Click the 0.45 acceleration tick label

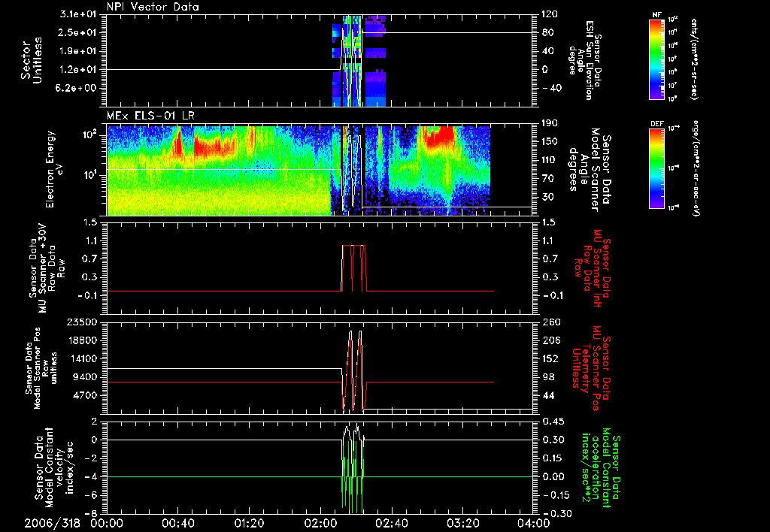click(x=553, y=422)
